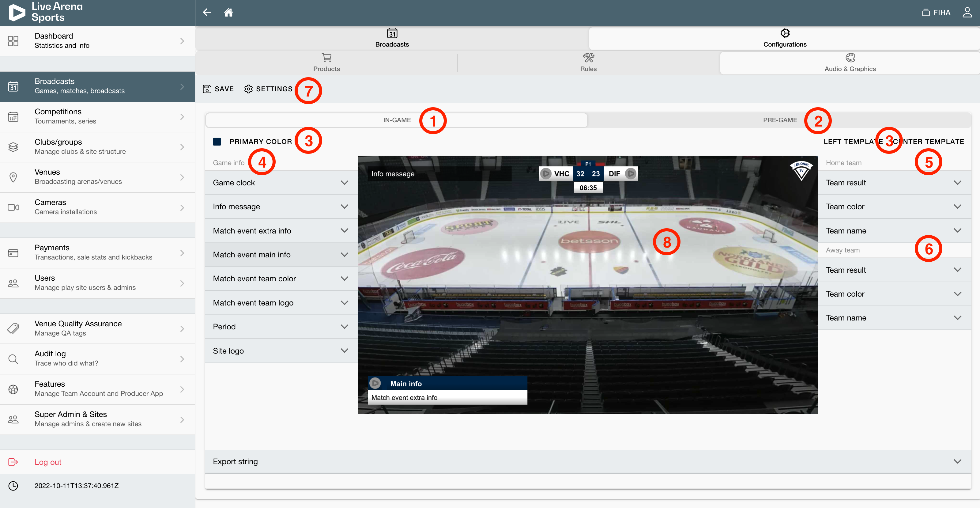Click the Users people icon
Viewport: 980px width, 508px height.
coord(13,283)
